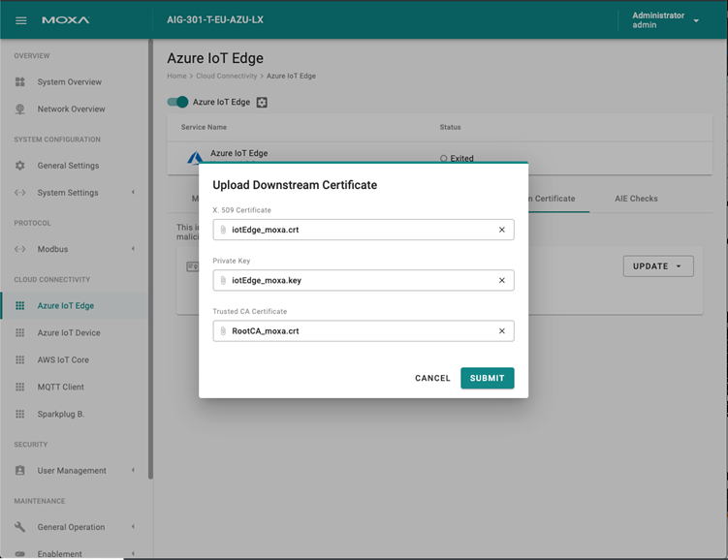Viewport: 728px width, 560px height.
Task: Open Network Overview globe icon
Action: coord(20,109)
